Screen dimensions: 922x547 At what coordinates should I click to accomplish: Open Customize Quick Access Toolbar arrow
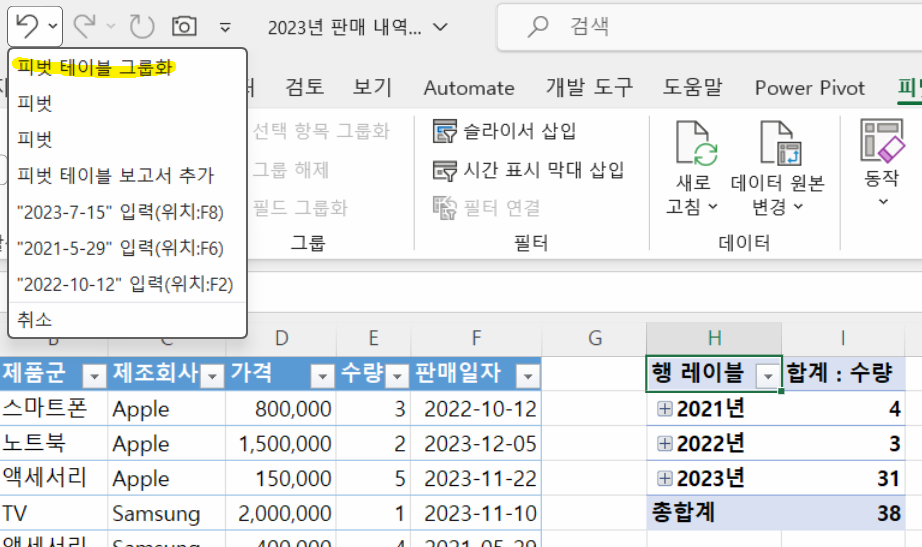225,27
